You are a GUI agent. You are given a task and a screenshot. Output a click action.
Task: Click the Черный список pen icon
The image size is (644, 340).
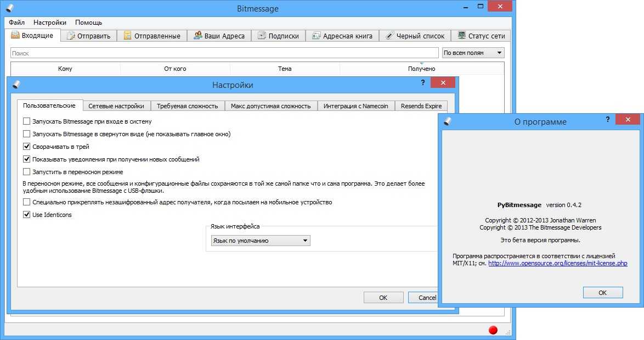coord(389,36)
